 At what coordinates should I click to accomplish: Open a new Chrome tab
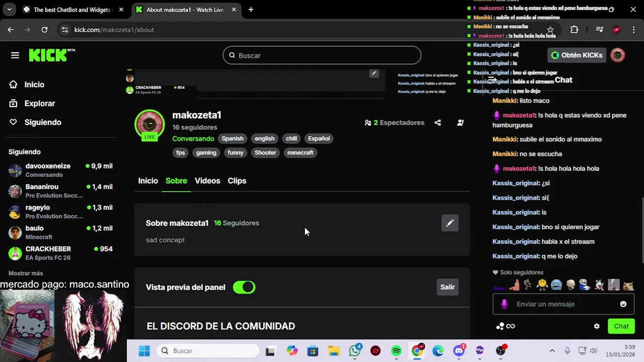pyautogui.click(x=251, y=10)
